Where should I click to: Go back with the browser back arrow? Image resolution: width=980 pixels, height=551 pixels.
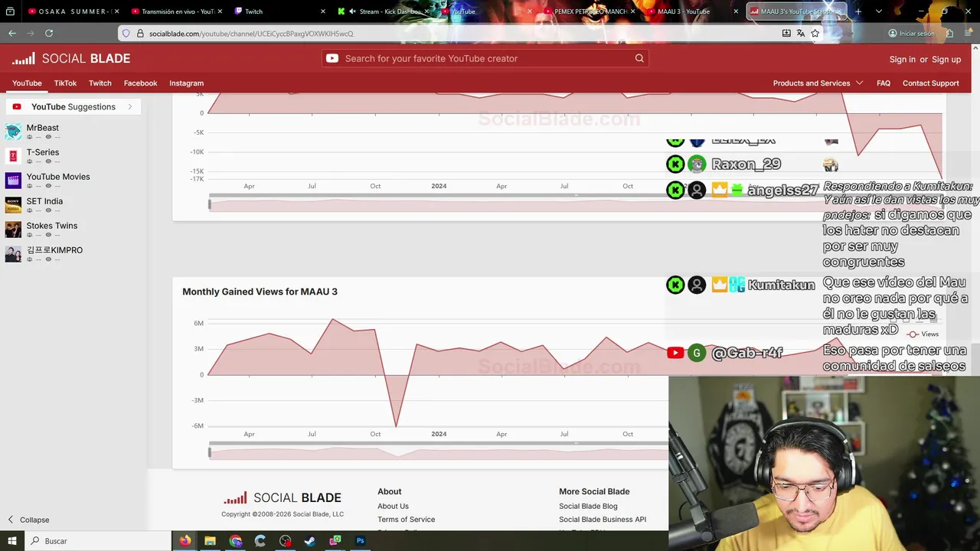12,34
